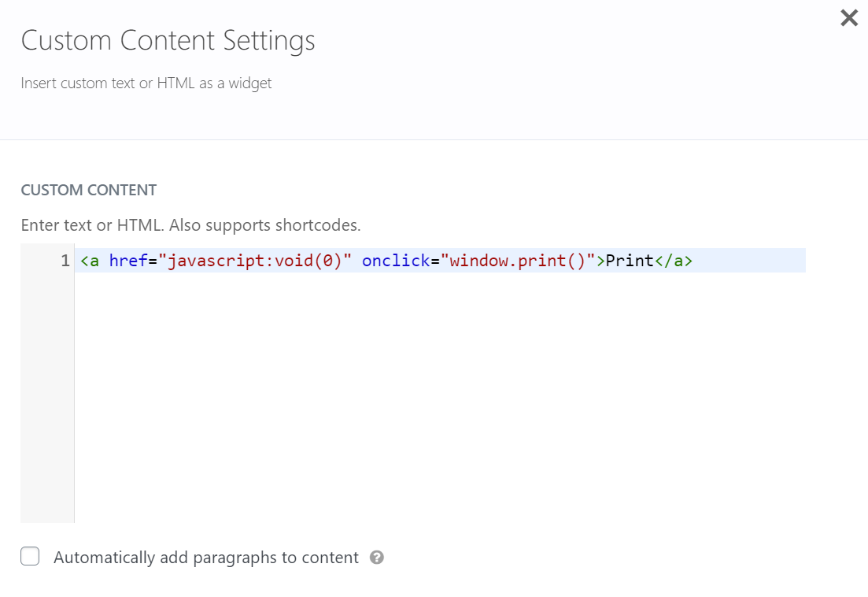This screenshot has height=597, width=868.
Task: Click the Print link text in code
Action: 630,261
